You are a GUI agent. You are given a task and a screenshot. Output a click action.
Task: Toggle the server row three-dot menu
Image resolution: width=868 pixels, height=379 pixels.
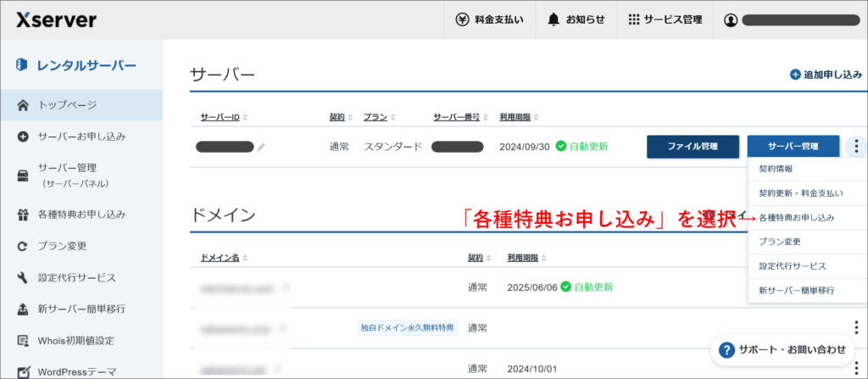click(856, 147)
